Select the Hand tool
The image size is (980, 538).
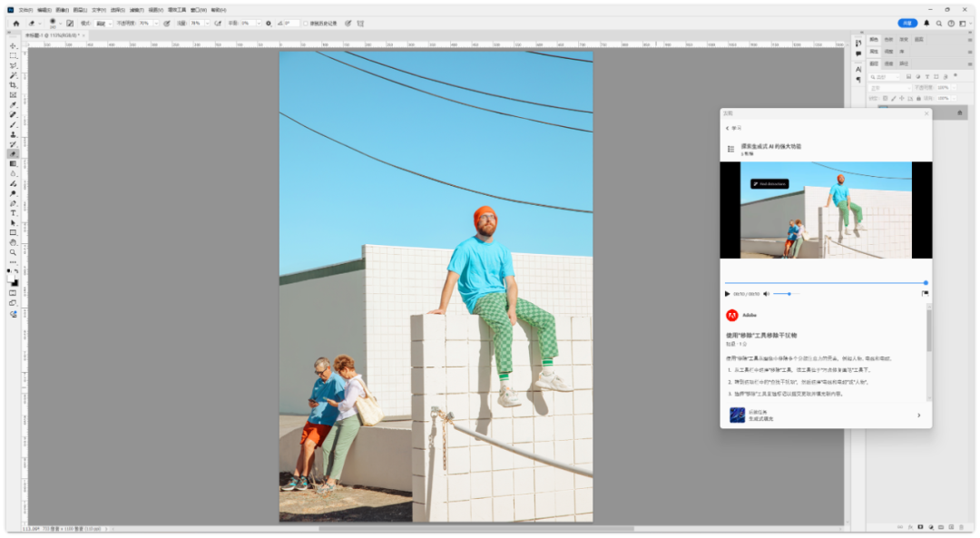pos(13,242)
